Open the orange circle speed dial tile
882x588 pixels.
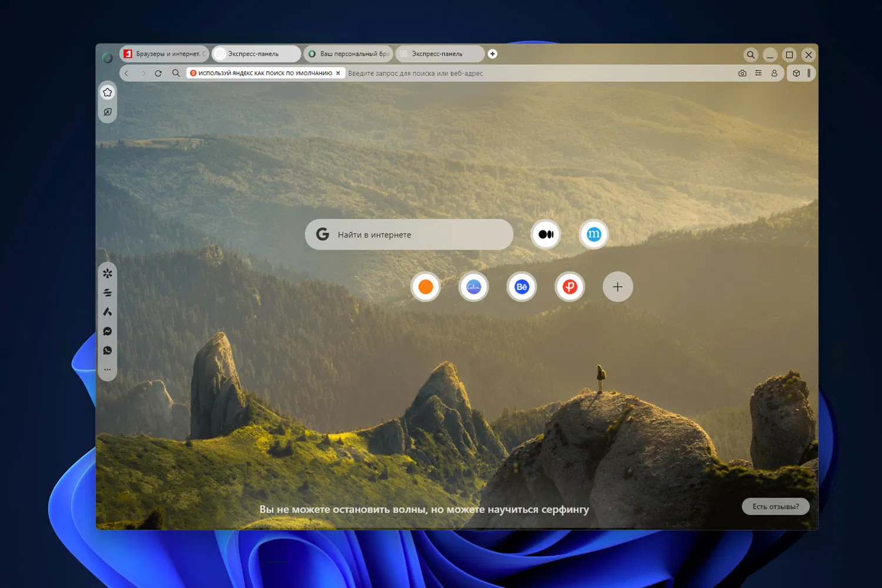426,287
